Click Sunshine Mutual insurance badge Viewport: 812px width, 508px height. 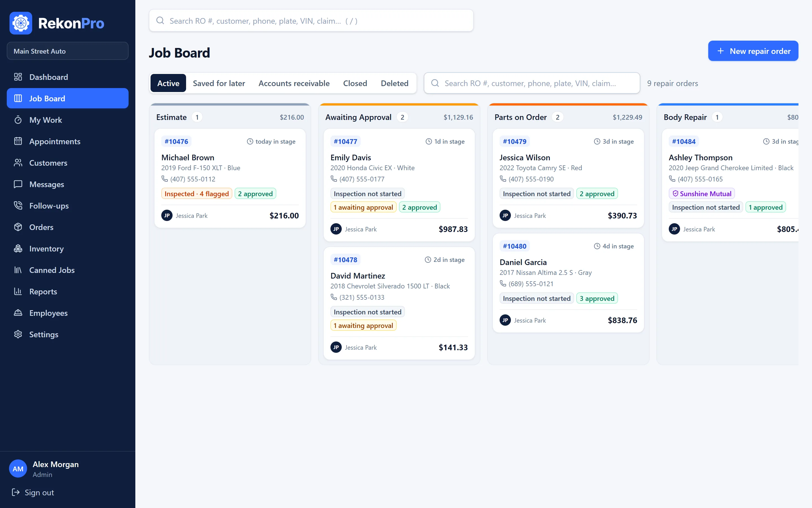click(x=701, y=194)
